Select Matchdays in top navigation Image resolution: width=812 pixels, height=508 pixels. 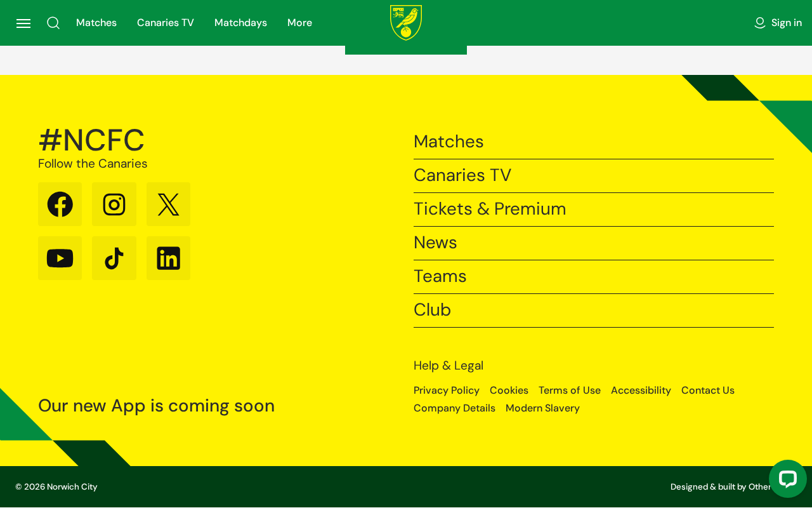(240, 23)
